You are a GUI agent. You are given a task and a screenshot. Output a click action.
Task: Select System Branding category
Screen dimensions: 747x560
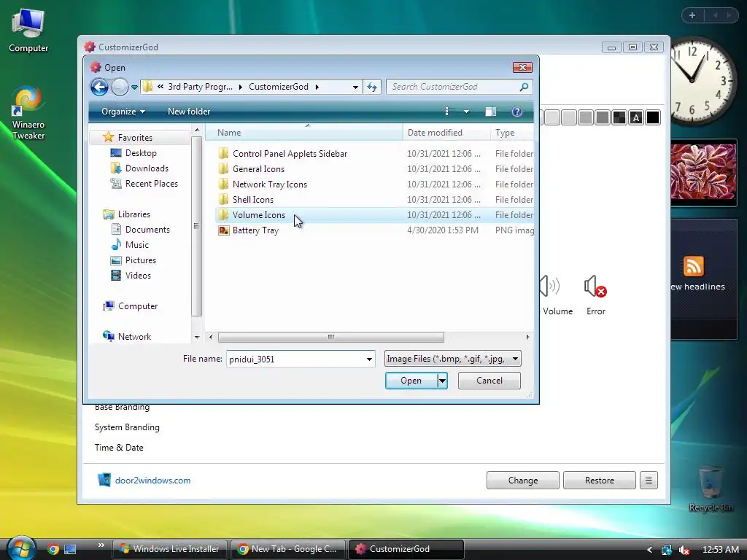click(127, 427)
